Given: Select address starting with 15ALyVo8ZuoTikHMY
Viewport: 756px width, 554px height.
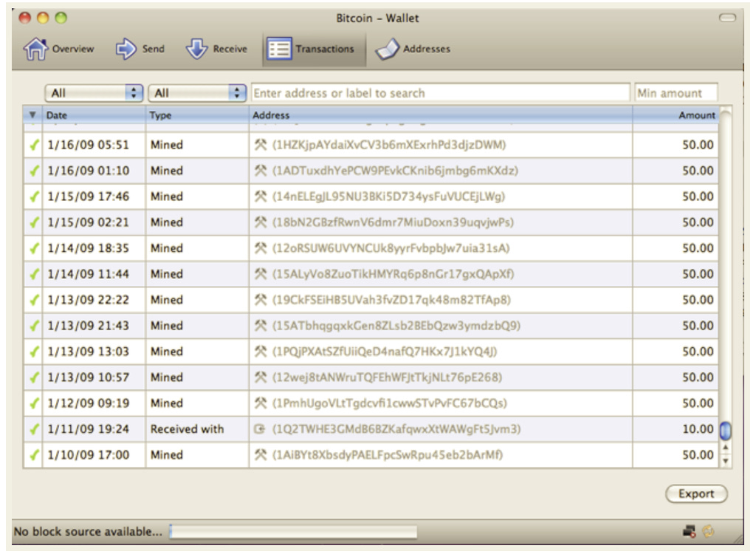Looking at the screenshot, I should click(393, 273).
